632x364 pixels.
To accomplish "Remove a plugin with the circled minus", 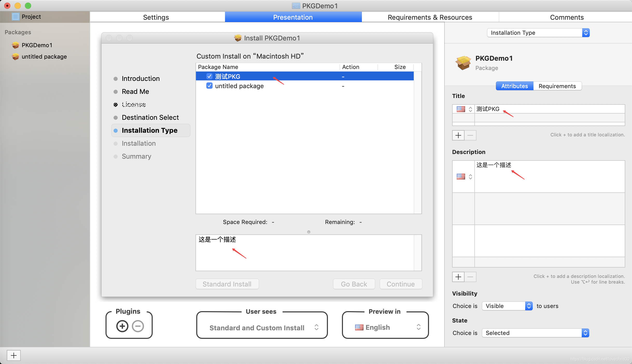I will coord(138,326).
